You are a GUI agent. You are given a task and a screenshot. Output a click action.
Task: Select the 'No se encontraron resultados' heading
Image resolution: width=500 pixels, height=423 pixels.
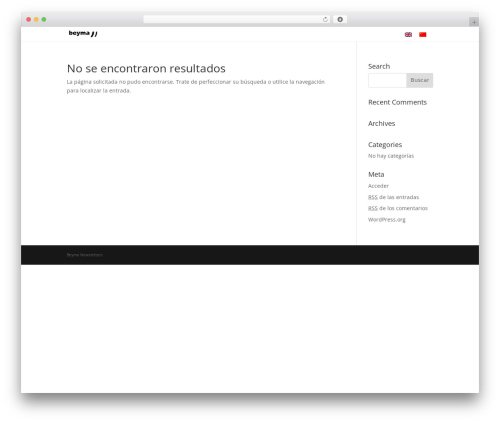(146, 68)
